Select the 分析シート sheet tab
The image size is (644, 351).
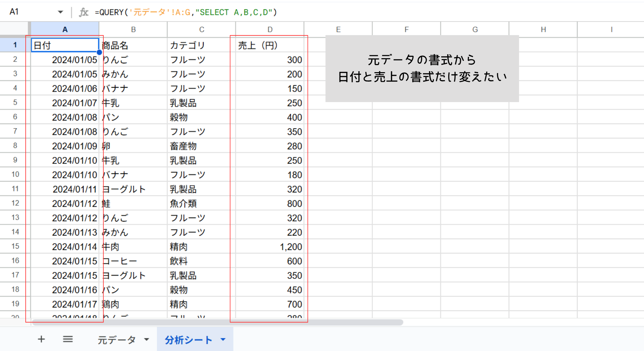tap(189, 340)
